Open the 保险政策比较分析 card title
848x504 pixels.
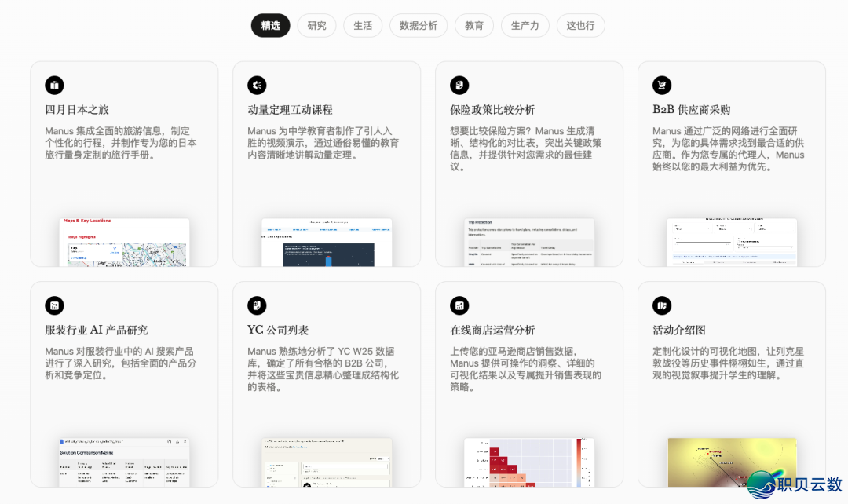492,110
